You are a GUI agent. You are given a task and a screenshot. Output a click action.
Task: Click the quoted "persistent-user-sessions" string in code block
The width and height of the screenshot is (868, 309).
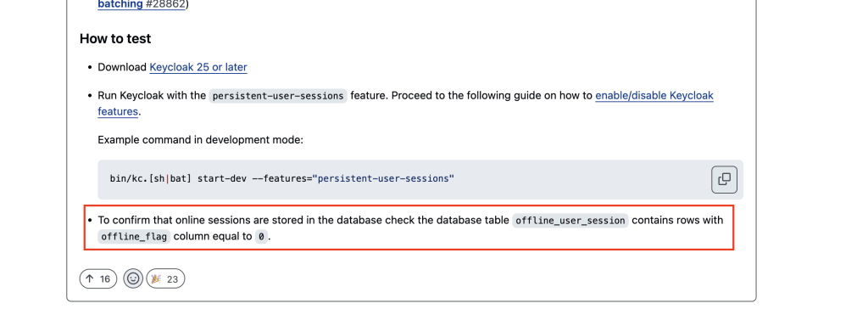[384, 178]
